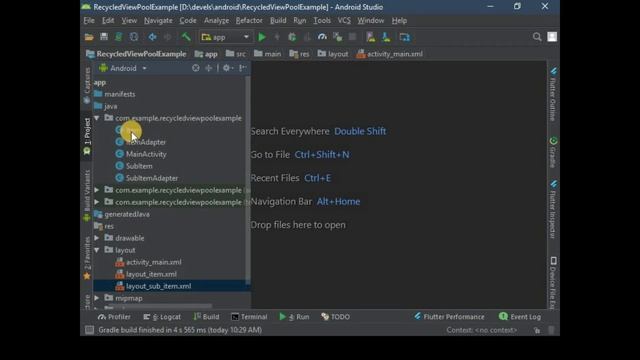The width and height of the screenshot is (640, 360).
Task: Open the Profiler tool window
Action: [114, 317]
